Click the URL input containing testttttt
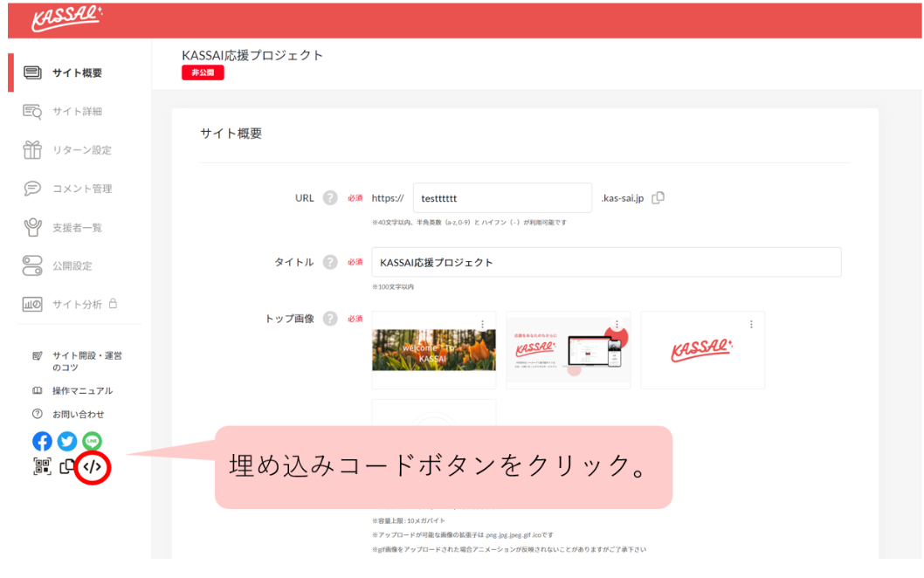 502,197
